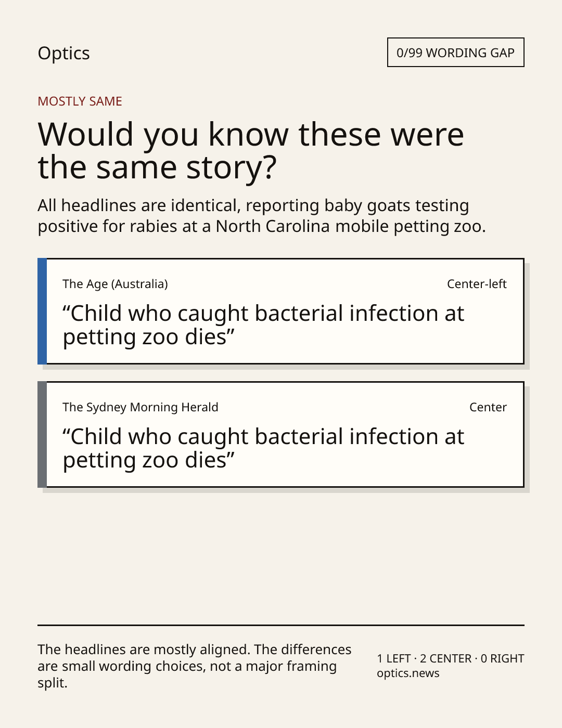Click the Center-left bias label
This screenshot has height=728, width=562.
tap(477, 284)
